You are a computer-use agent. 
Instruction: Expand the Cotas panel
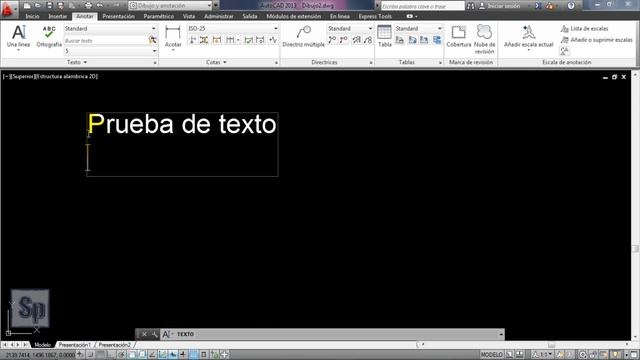click(x=216, y=62)
